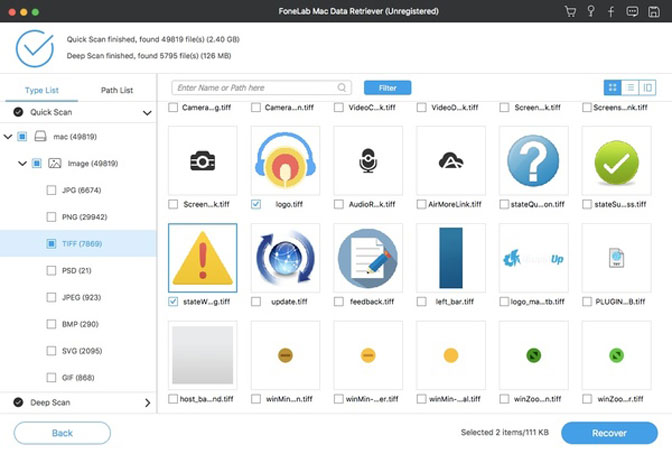Click the name or path search field
This screenshot has width=672, height=454.
click(262, 88)
